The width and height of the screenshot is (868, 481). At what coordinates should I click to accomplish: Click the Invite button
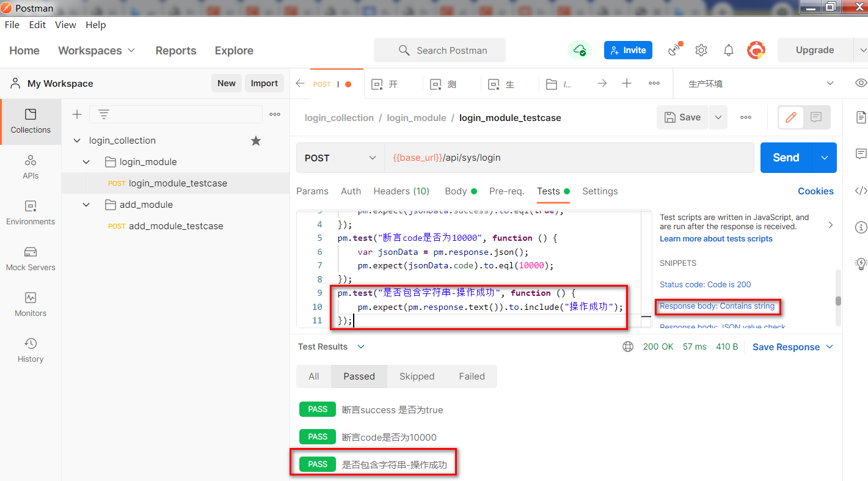(628, 50)
